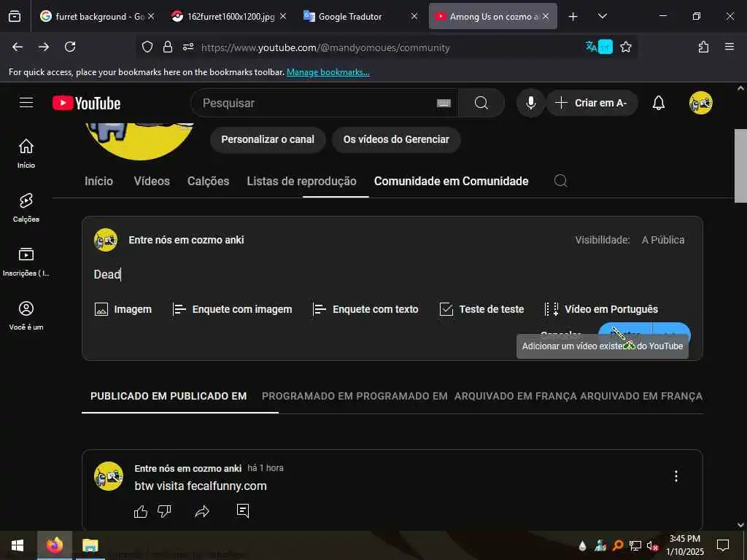This screenshot has height=560, width=747.
Task: Bookmark this page with the star icon
Action: tap(626, 47)
